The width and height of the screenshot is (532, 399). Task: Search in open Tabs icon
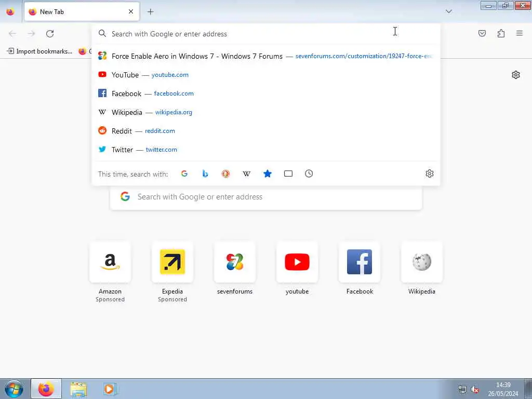pyautogui.click(x=288, y=174)
